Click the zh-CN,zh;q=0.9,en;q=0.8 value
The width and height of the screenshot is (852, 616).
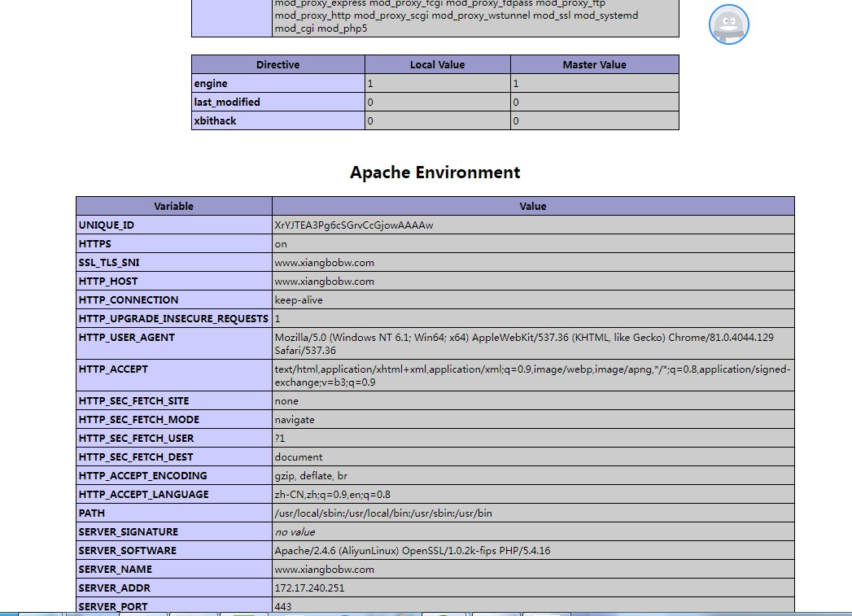(x=333, y=494)
